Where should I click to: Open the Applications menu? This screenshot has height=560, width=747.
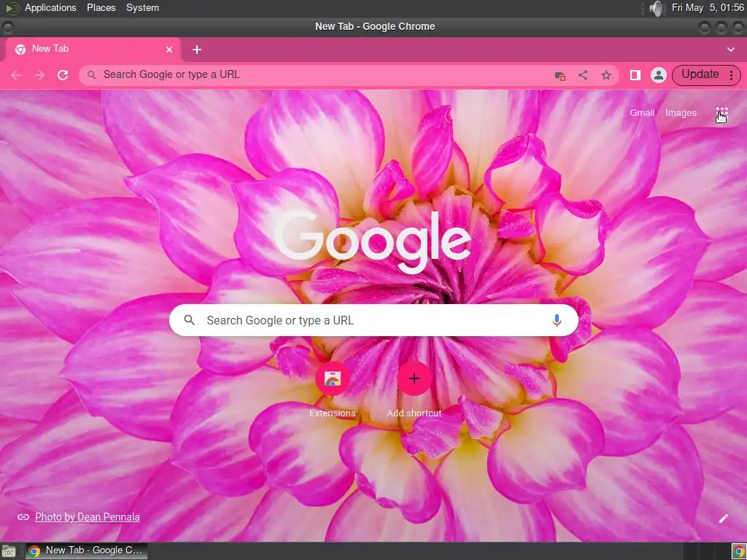(50, 7)
